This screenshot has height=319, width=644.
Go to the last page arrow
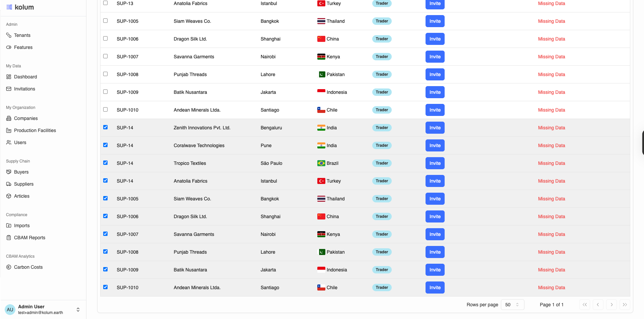tap(625, 305)
